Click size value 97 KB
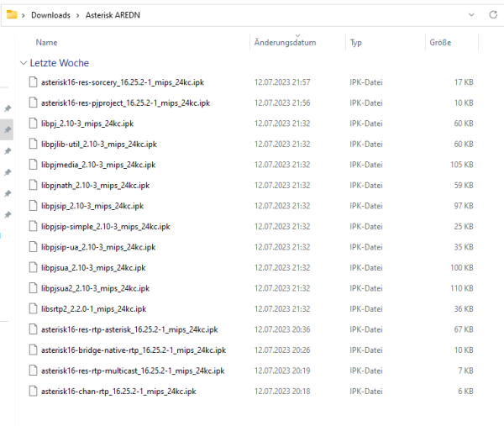This screenshot has width=504, height=426. point(464,206)
